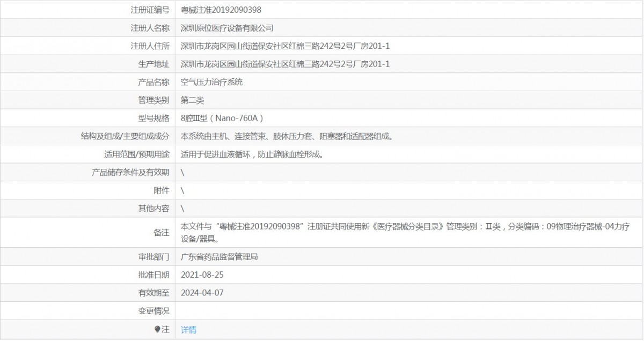Screen dimensions: 644x341
Task: Select registrant name 深圳原位医疗设备有限公司
Action: pyautogui.click(x=227, y=28)
